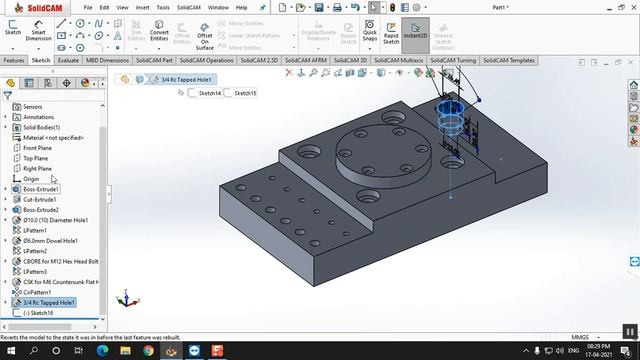Click the Save icon in title bar
This screenshot has height=360, width=640.
[319, 7]
